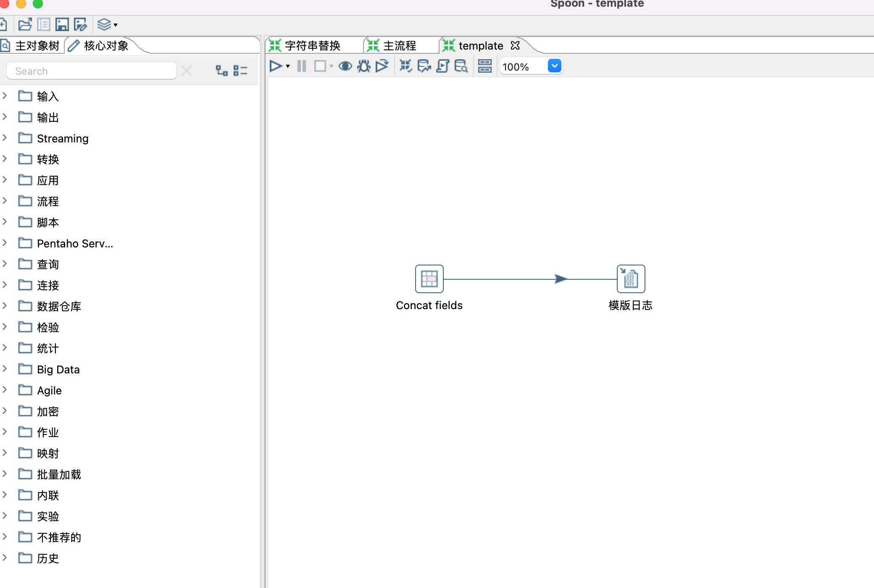This screenshot has width=874, height=588.
Task: Run the transformation with the play button
Action: 276,66
